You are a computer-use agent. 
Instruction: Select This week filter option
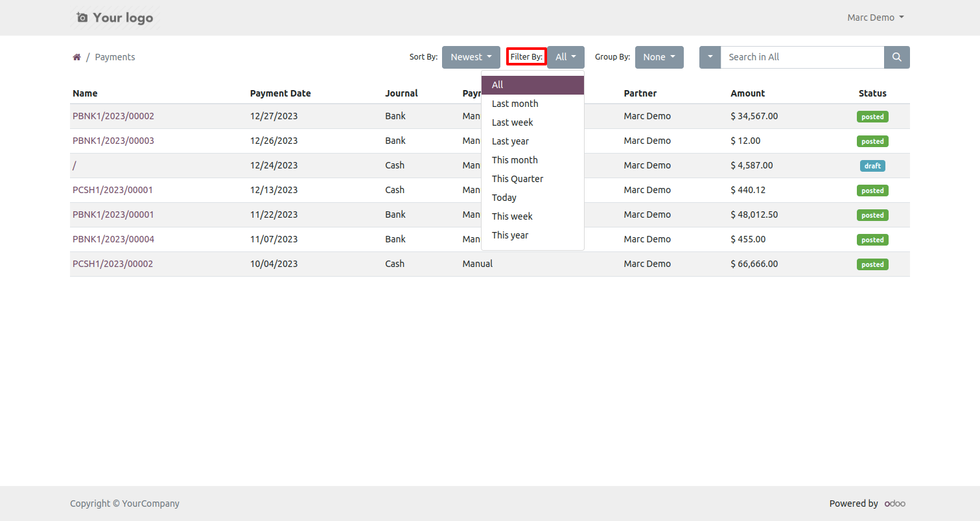point(533,216)
